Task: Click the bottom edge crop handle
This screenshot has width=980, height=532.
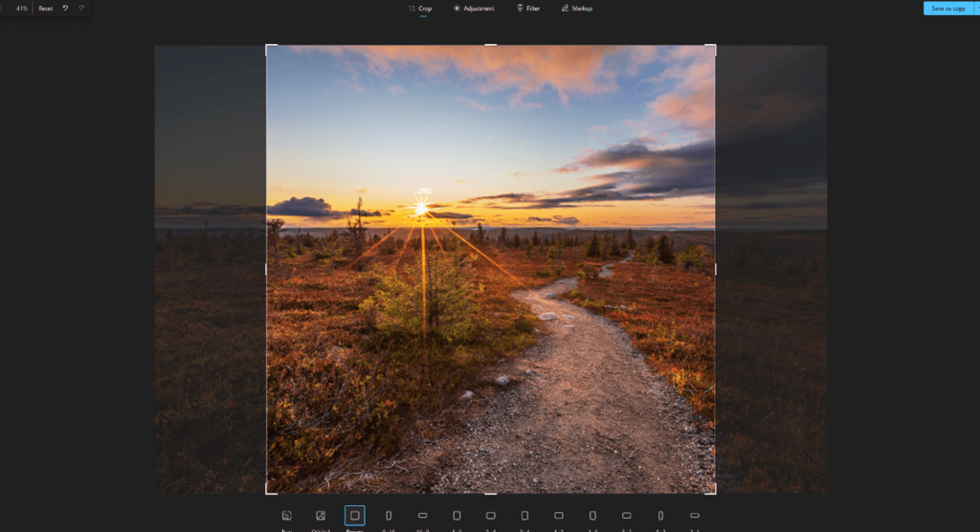Action: coord(491,494)
